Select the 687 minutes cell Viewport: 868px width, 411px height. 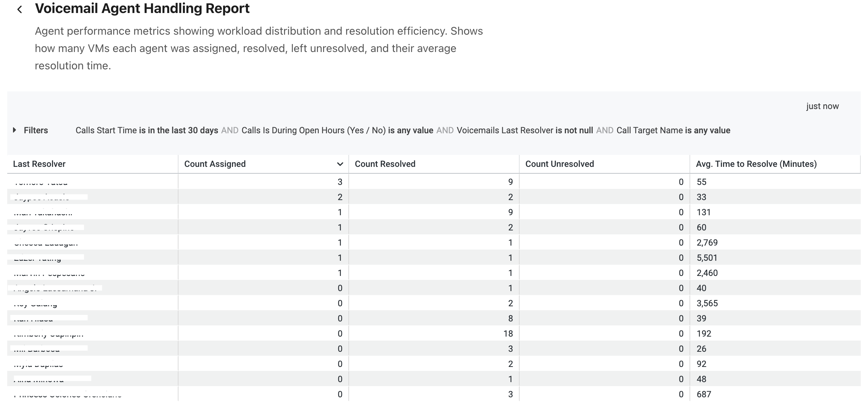(x=704, y=394)
